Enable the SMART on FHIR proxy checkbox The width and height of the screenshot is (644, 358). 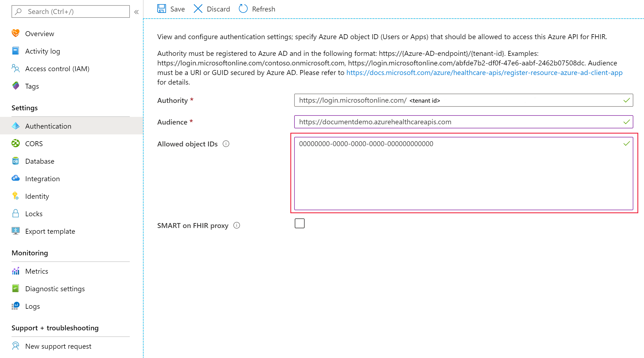[x=299, y=224]
